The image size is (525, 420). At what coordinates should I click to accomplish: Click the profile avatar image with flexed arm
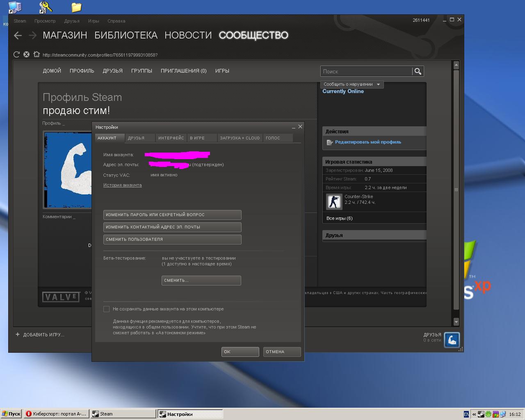(68, 170)
